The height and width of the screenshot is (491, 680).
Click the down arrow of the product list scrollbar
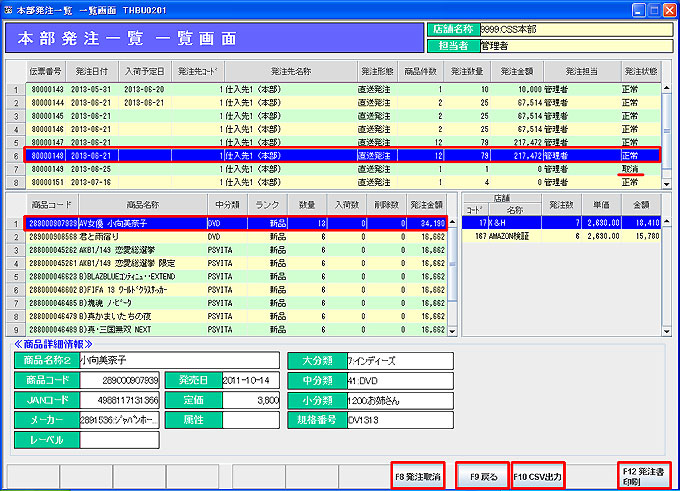click(x=452, y=331)
